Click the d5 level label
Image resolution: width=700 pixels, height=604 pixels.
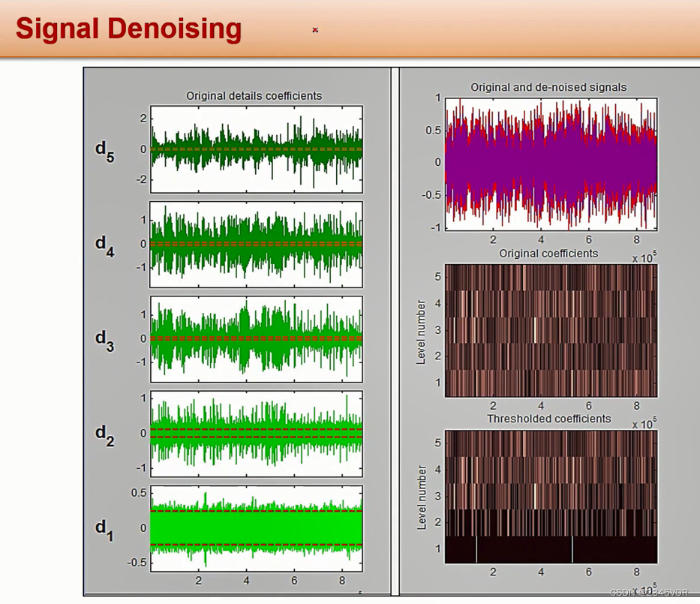[105, 151]
